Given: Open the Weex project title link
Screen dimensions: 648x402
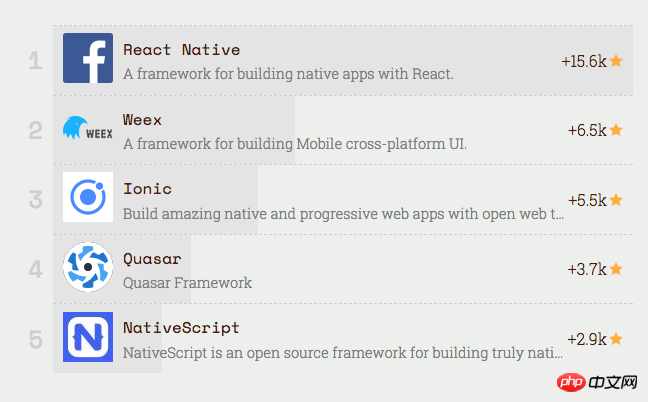Looking at the screenshot, I should point(142,119).
